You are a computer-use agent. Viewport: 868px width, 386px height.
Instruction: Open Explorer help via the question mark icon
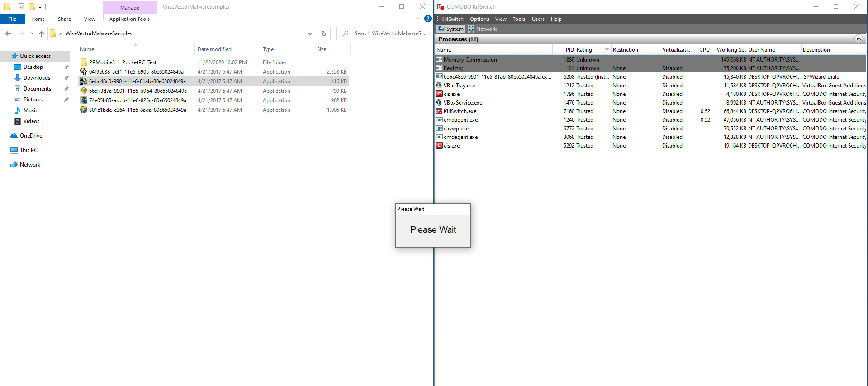coord(427,19)
